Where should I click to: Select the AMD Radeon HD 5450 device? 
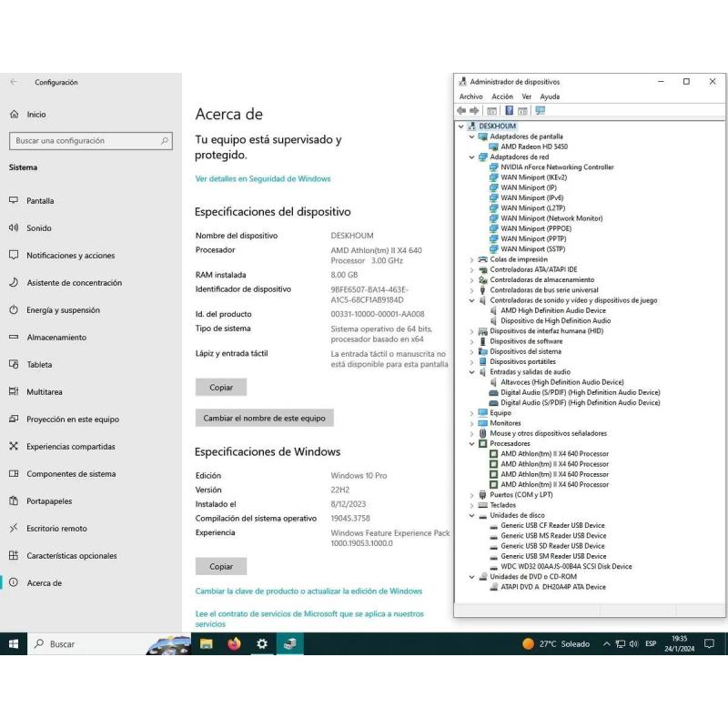point(534,147)
